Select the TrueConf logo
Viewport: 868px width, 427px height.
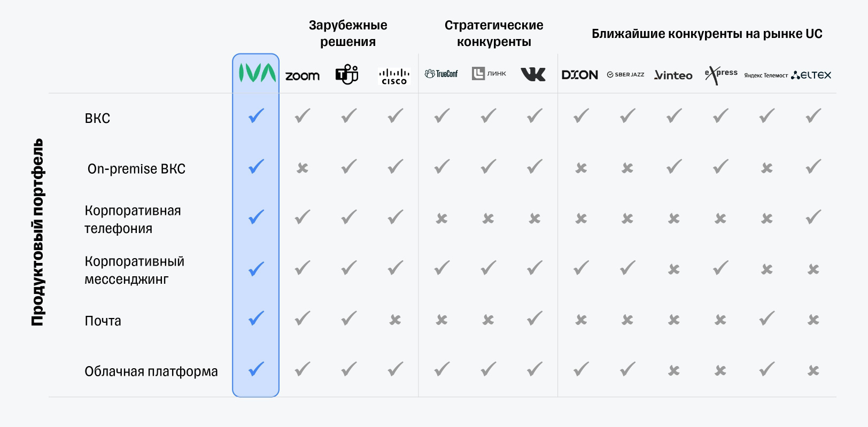point(441,74)
